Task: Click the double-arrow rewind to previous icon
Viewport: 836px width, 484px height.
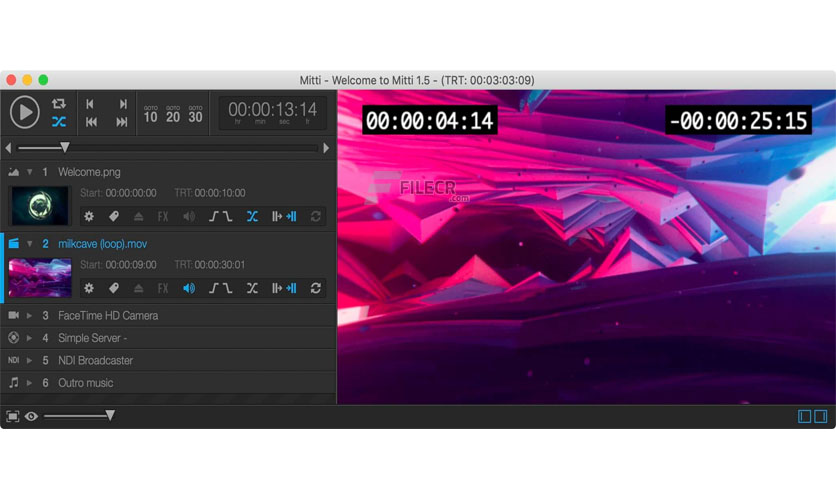Action: 91,122
